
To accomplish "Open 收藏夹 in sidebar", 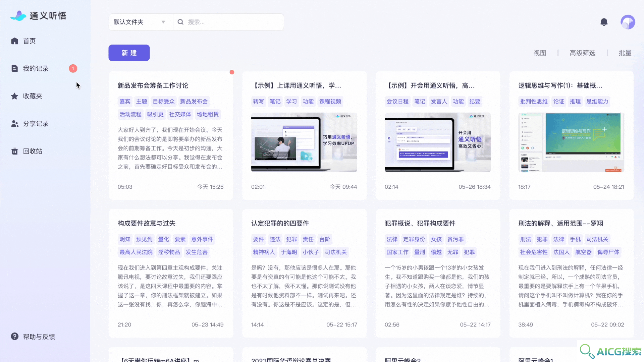I will [33, 96].
